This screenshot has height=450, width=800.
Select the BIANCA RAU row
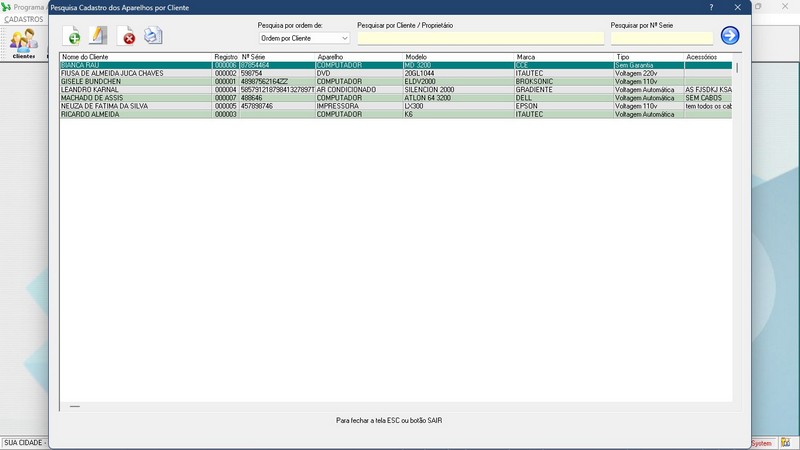(x=135, y=65)
